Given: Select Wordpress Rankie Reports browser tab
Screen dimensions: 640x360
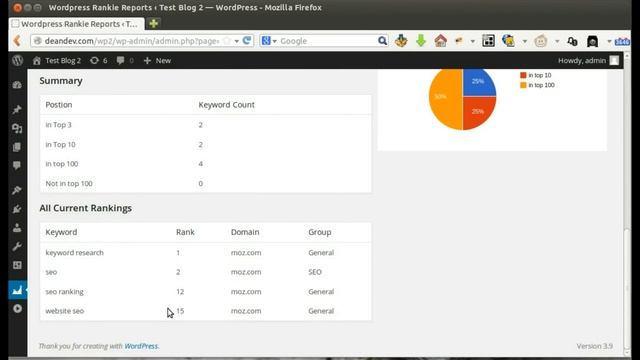Looking at the screenshot, I should pyautogui.click(x=76, y=24).
